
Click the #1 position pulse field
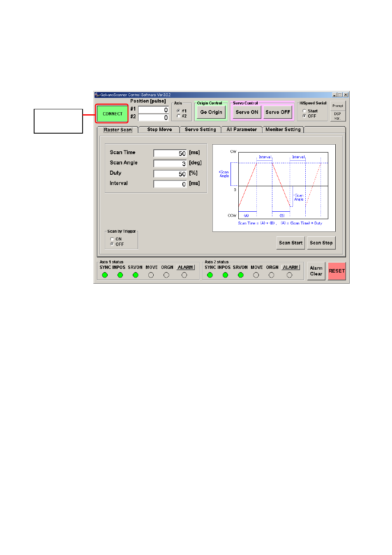[x=153, y=110]
